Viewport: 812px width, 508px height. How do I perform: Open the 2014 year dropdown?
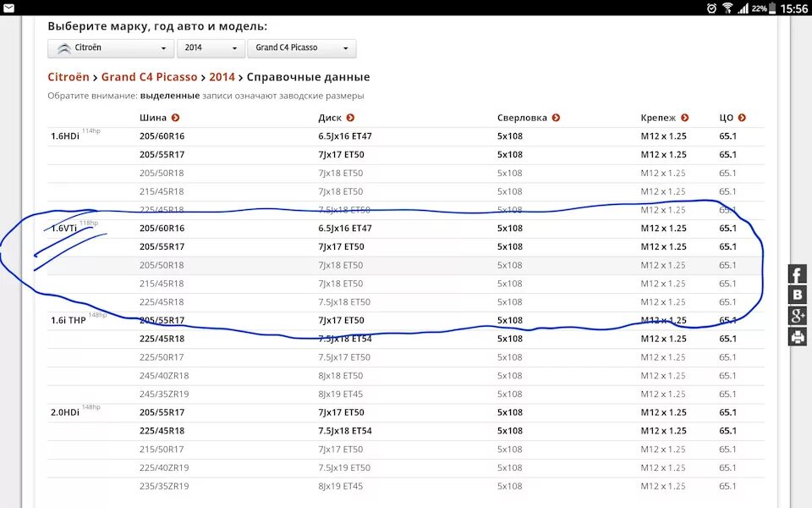coord(211,48)
